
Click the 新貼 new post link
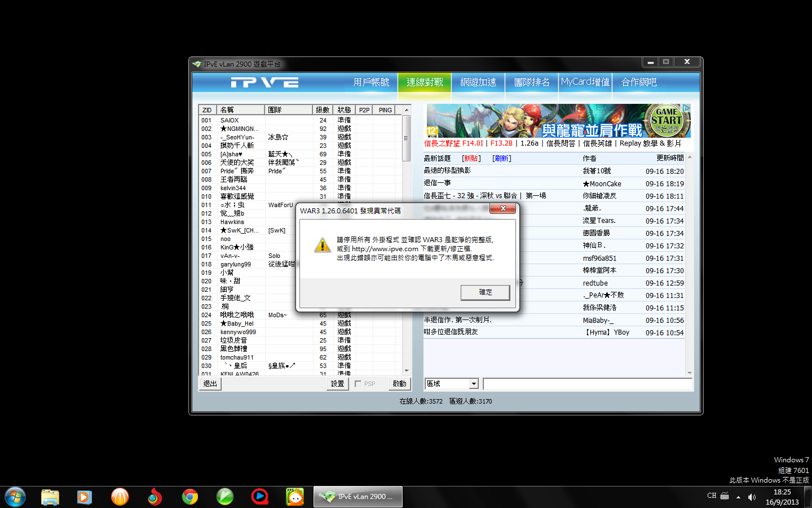[x=471, y=159]
